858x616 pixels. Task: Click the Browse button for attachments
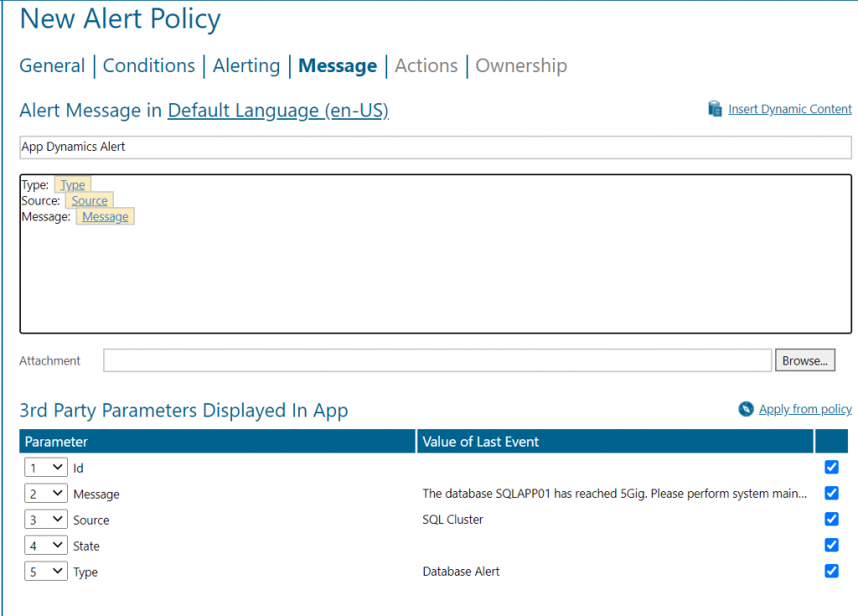(x=804, y=360)
